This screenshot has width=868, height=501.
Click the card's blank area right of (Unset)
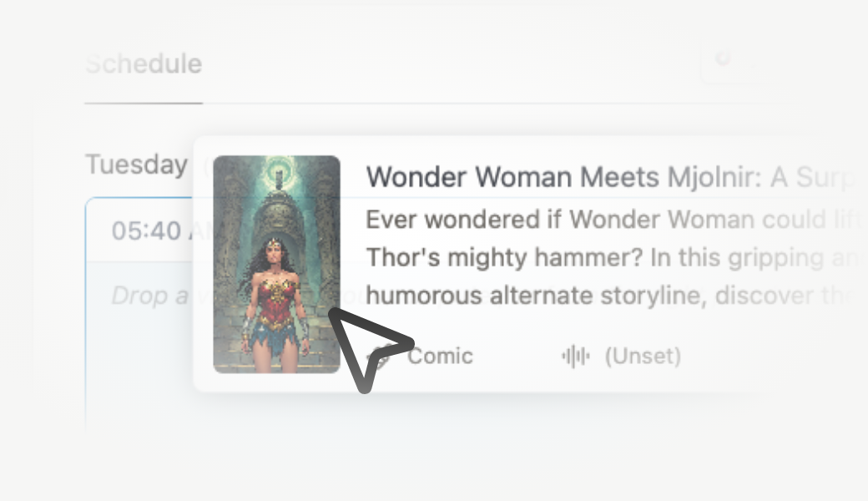click(x=770, y=356)
